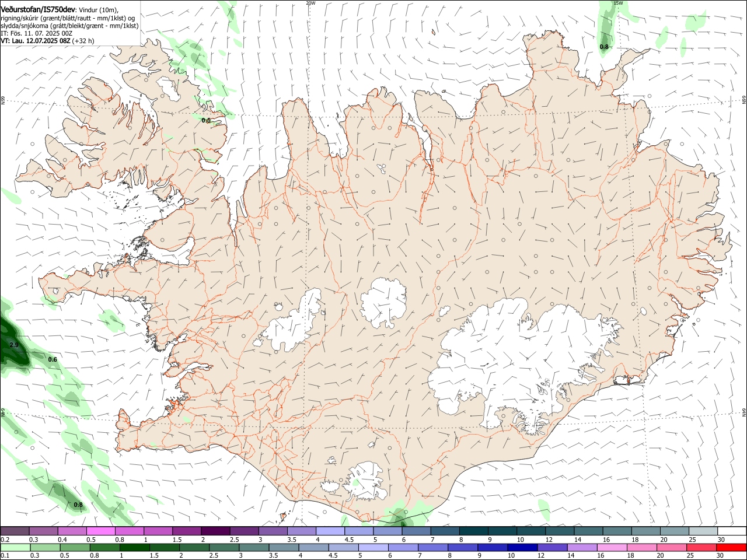
Task: Select the lower-row pink swatch between 16 and 18
Action: 611,547
